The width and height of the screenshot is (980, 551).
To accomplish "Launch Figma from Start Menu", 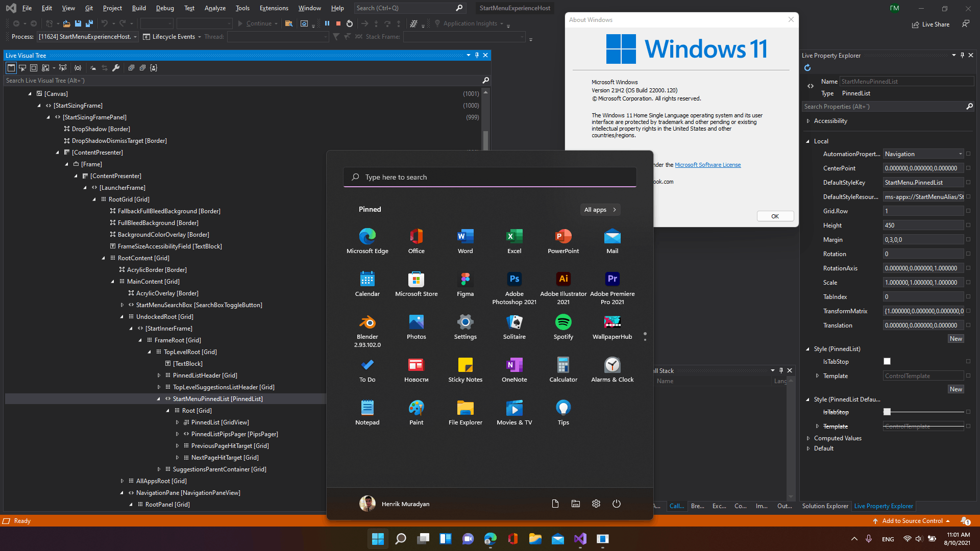I will (x=465, y=279).
